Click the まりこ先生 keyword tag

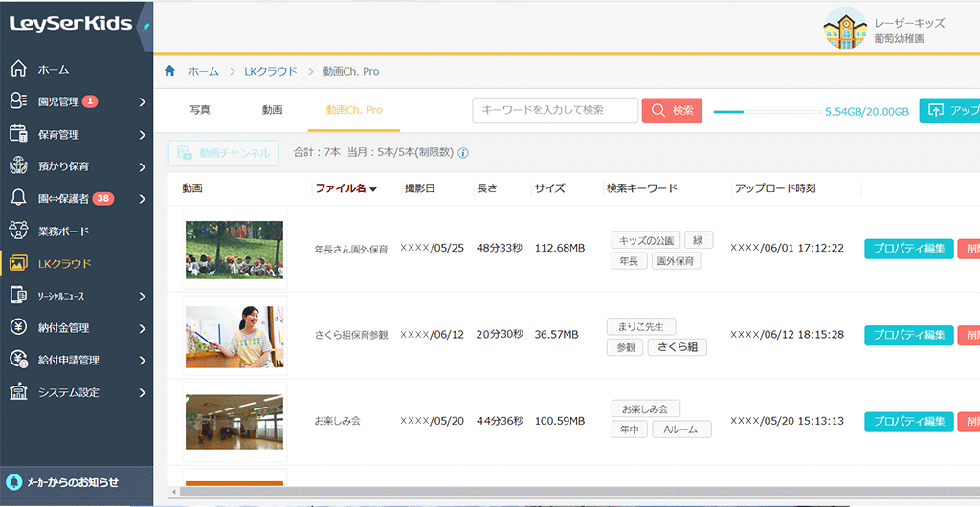tap(641, 326)
